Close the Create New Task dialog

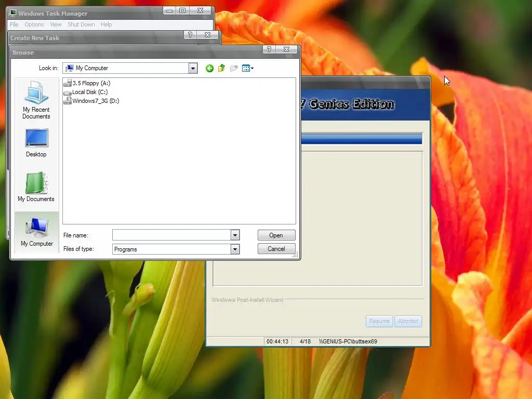tap(208, 35)
